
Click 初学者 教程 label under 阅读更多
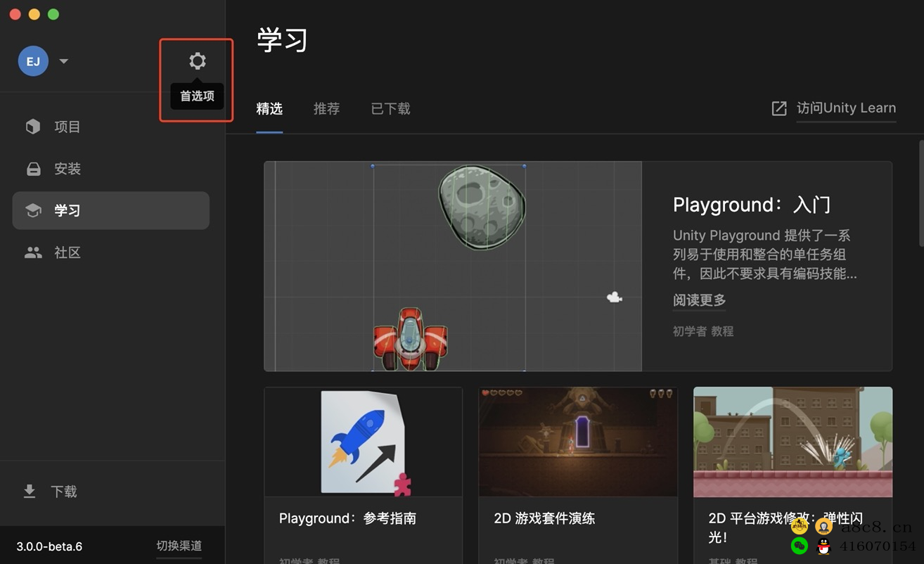[x=703, y=331]
